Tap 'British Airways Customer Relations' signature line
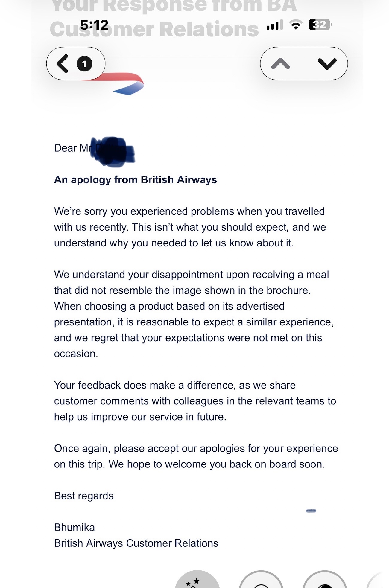389x588 pixels. [136, 543]
